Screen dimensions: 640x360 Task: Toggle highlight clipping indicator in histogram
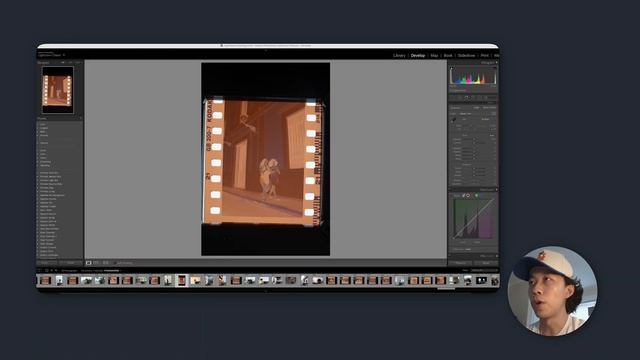[495, 69]
